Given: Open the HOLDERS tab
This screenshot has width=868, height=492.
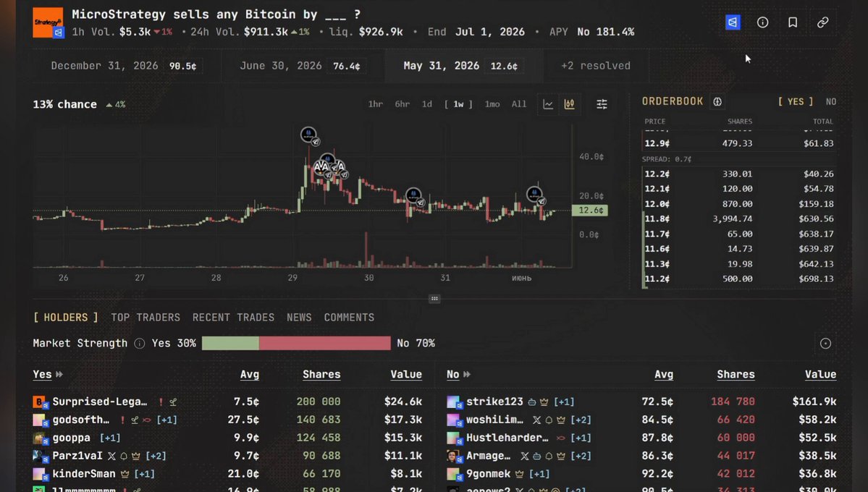Looking at the screenshot, I should [65, 318].
